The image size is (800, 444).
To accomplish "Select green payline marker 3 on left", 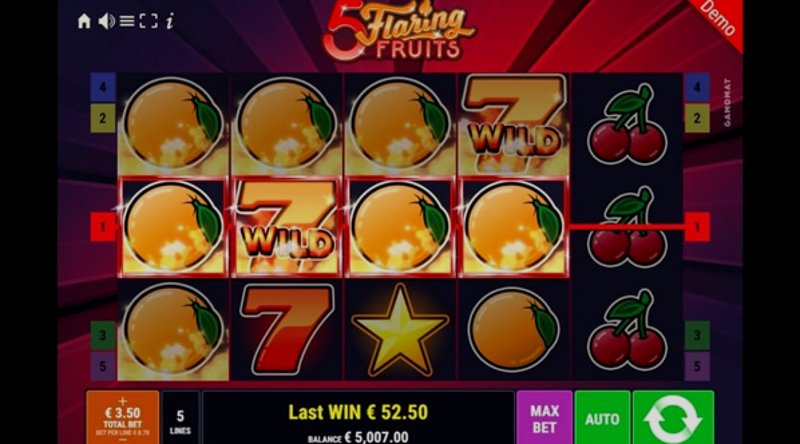I will point(103,335).
